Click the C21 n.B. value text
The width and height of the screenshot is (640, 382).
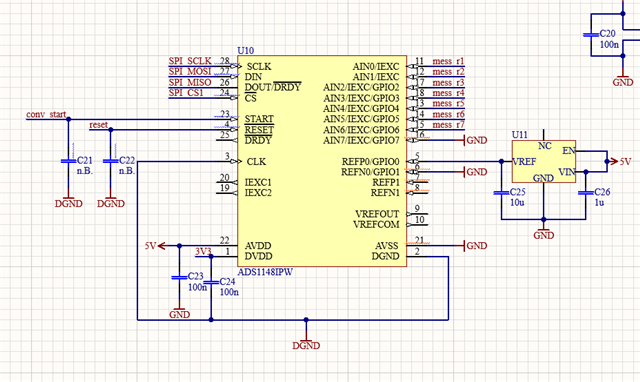pos(84,171)
